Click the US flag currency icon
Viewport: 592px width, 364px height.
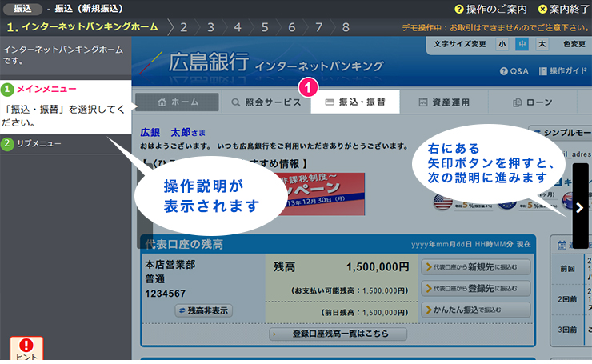(443, 201)
